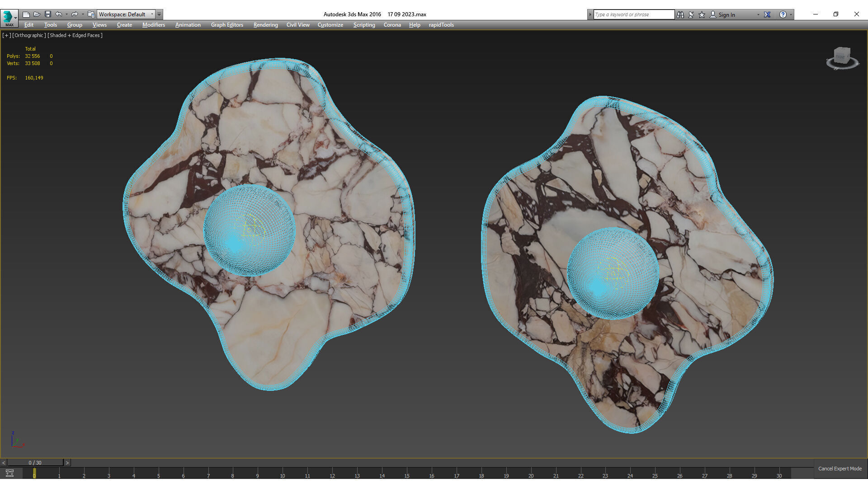
Task: Open the Scripting menu
Action: (364, 25)
